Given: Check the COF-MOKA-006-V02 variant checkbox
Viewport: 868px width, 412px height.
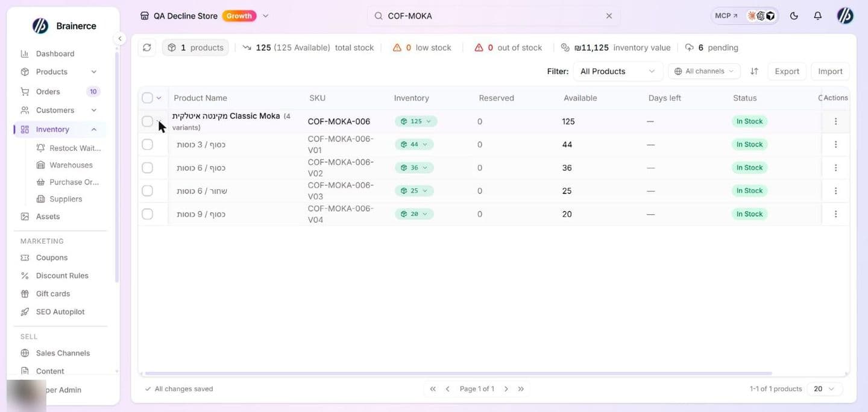Looking at the screenshot, I should pos(147,168).
